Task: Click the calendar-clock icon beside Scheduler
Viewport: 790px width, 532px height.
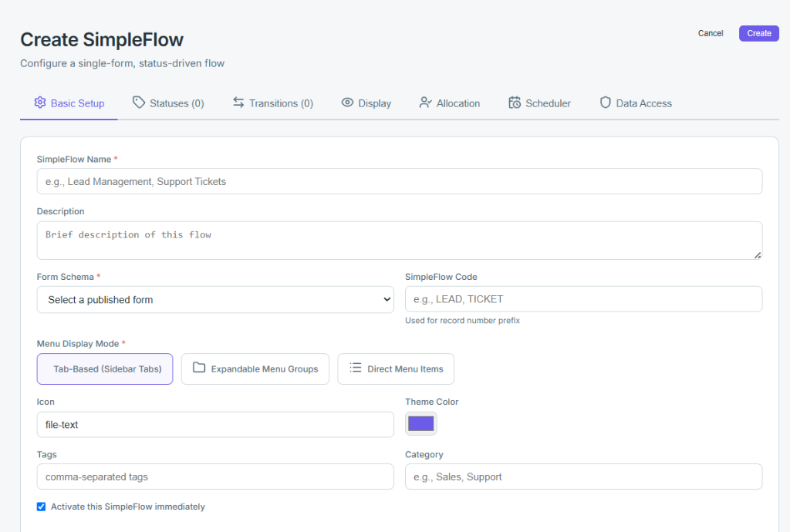Action: (515, 103)
